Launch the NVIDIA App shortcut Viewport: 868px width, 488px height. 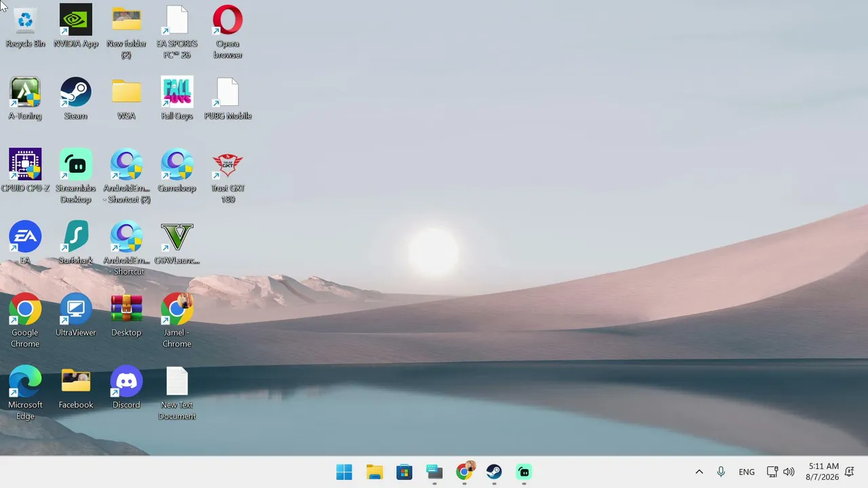tap(76, 27)
